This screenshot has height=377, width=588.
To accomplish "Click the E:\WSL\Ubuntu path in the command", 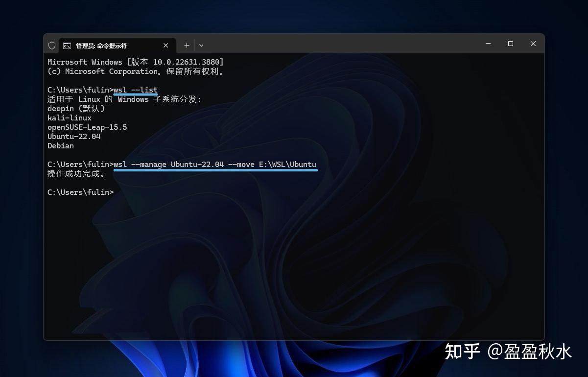I will [287, 165].
